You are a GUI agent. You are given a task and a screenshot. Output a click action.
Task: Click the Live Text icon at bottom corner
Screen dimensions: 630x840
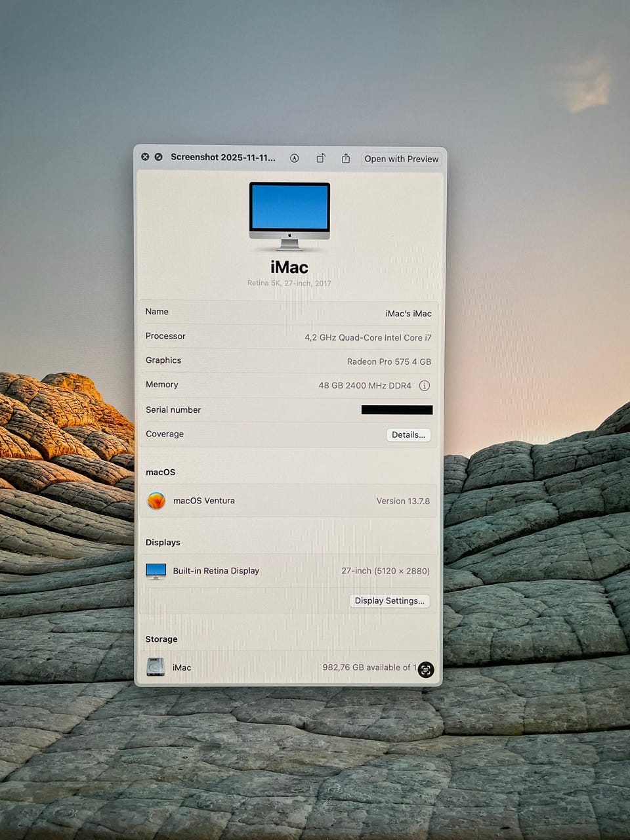point(426,669)
